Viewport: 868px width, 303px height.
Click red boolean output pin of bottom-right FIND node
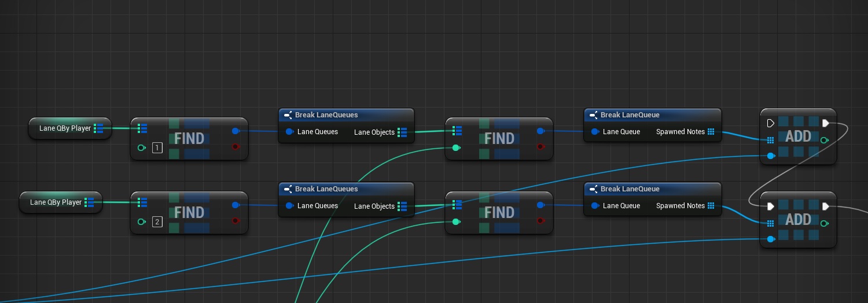540,221
